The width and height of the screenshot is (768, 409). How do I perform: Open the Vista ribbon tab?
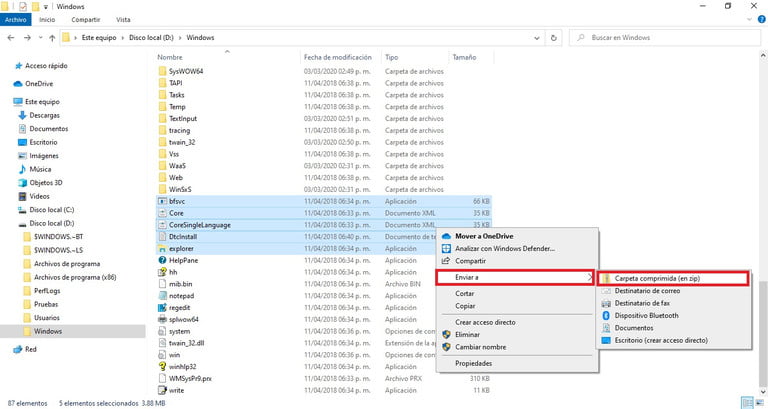(x=123, y=20)
